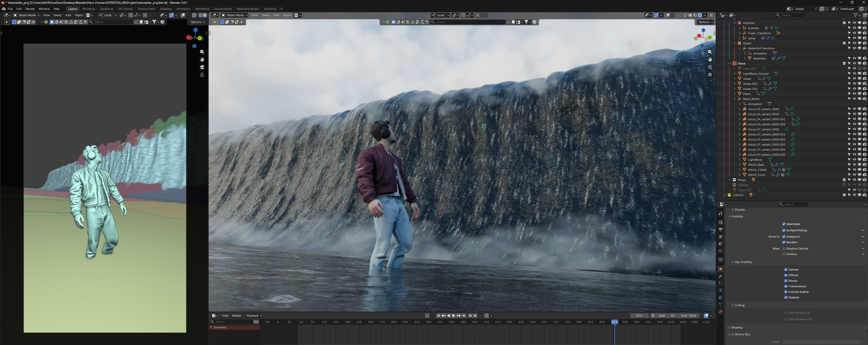
Task: Uncheck Transmission under Ray Visibility
Action: tap(786, 286)
